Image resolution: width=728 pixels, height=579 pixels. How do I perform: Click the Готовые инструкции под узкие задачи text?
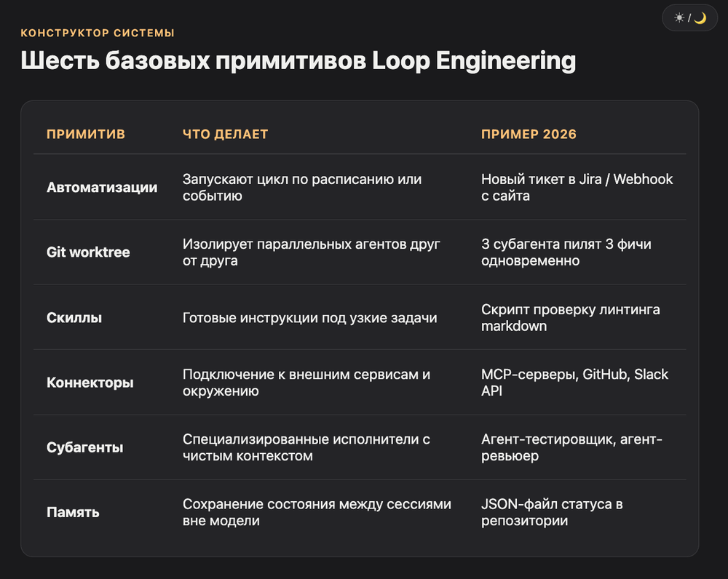[309, 317]
